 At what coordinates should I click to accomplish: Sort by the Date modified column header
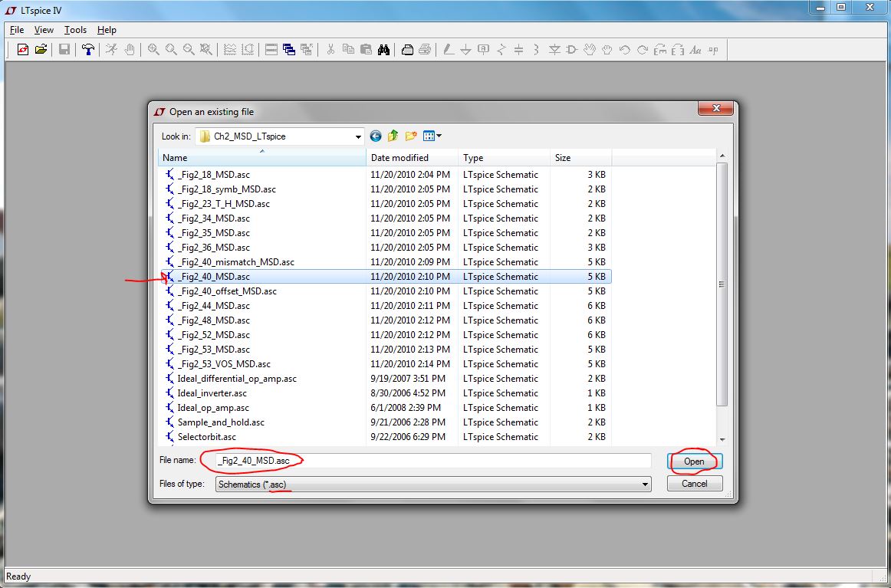pyautogui.click(x=413, y=158)
